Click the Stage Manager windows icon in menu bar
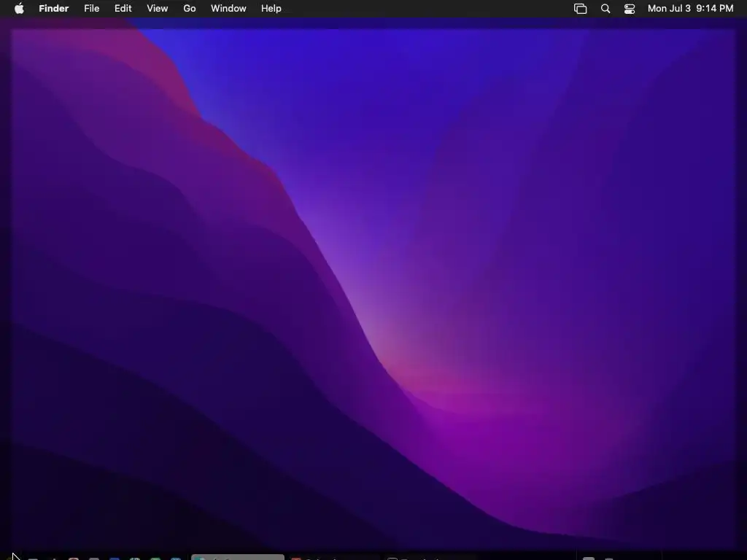Image resolution: width=747 pixels, height=560 pixels. (580, 9)
